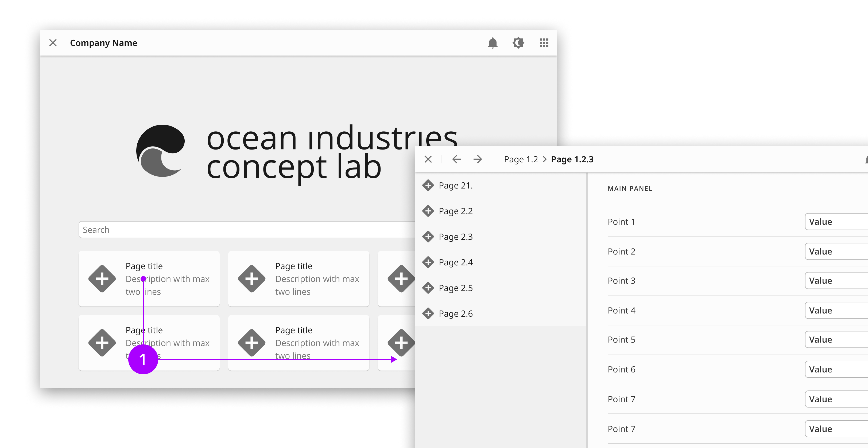This screenshot has width=868, height=448.
Task: Click the Value field for Point 6
Action: point(837,369)
